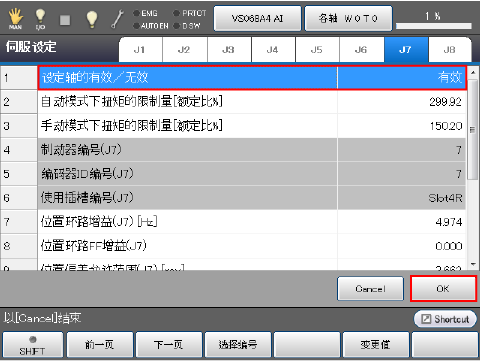This screenshot has width=480, height=361.
Task: Click the DSW status indicator
Action: tap(187, 26)
